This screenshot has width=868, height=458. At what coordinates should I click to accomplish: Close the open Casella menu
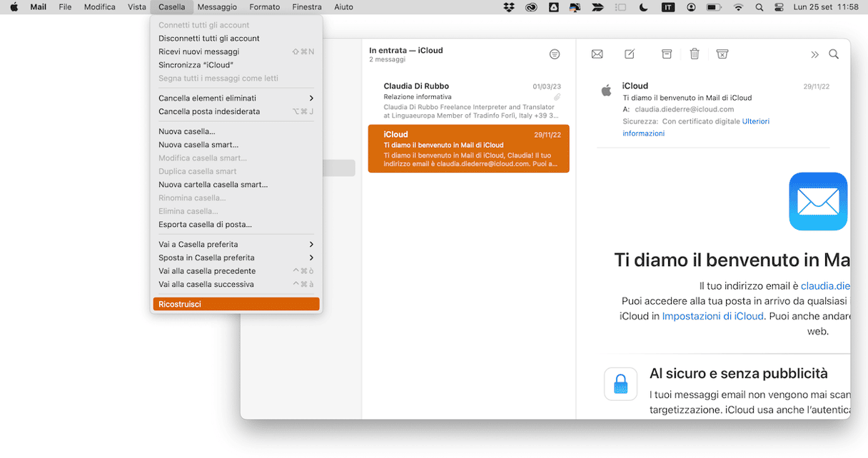172,7
